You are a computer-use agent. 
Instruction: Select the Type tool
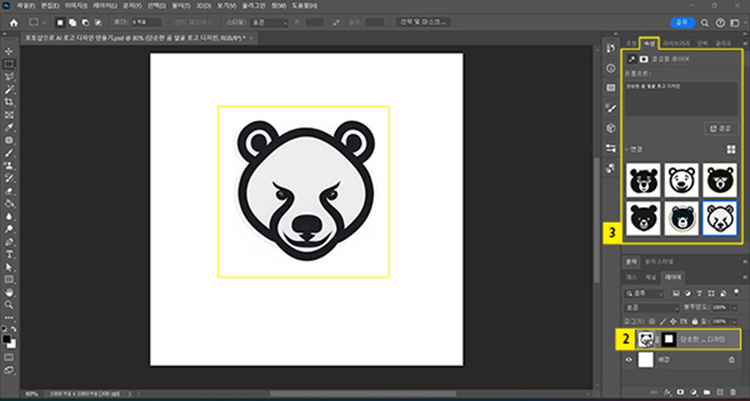9,254
